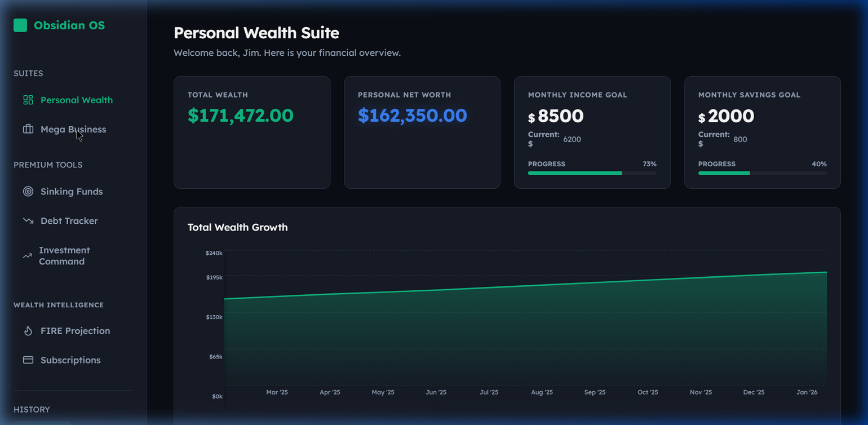Click the income goal progress bar

point(592,173)
